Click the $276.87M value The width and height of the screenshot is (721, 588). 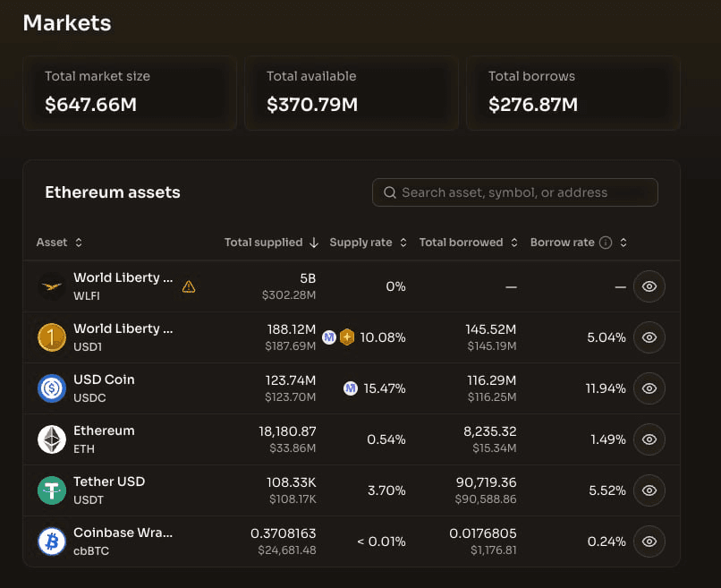click(533, 105)
